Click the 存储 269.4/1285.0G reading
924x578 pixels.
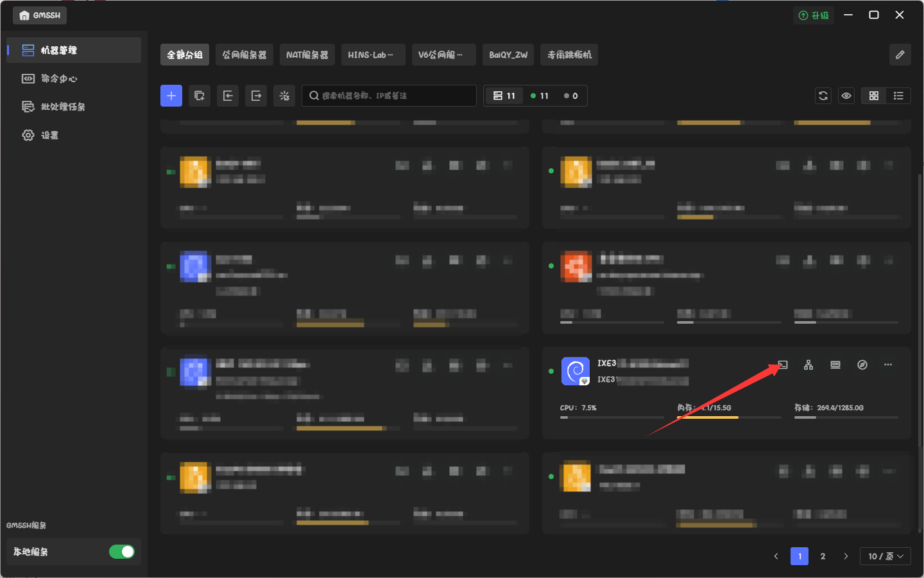click(829, 408)
